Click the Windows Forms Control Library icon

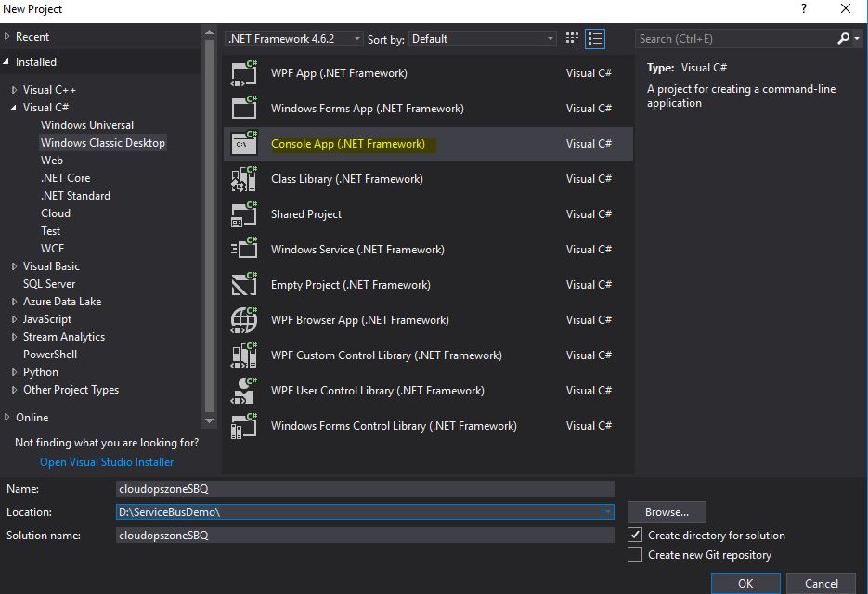click(x=243, y=426)
